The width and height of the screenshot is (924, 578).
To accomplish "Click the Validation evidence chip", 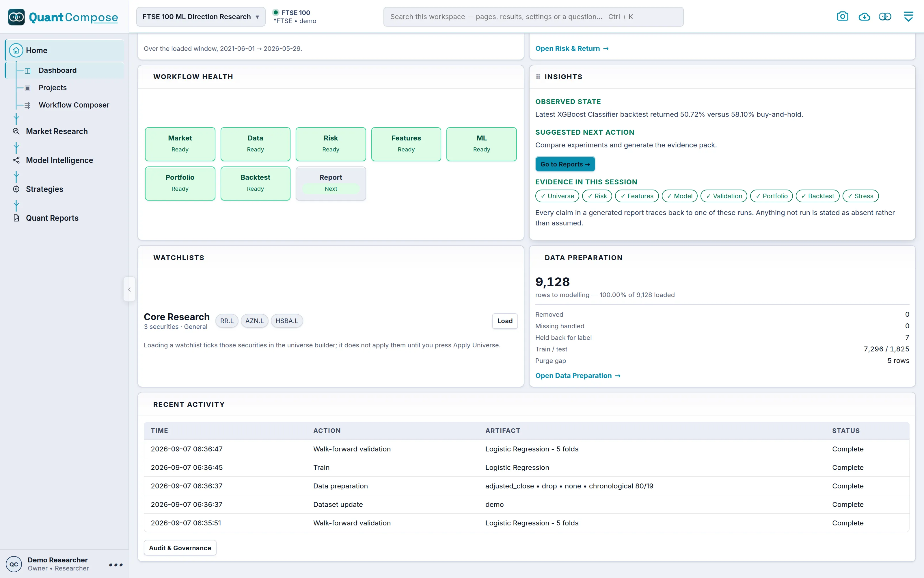I will [x=724, y=196].
